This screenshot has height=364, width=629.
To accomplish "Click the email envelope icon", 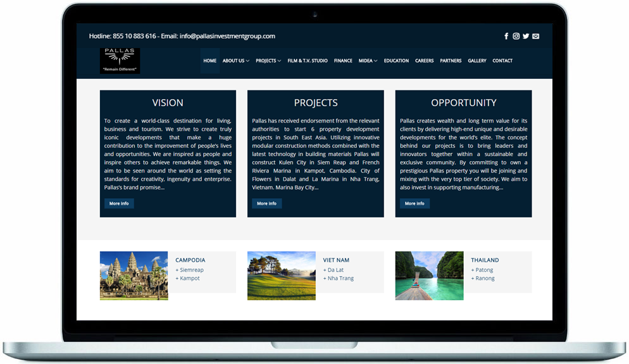I will coord(536,36).
